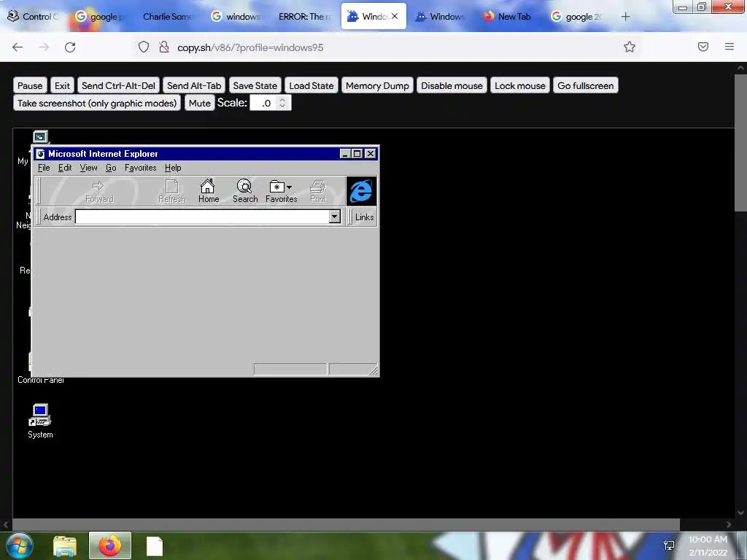Go to Home in Internet Explorer toolbar
Viewport: 747px width, 560px height.
pos(209,191)
